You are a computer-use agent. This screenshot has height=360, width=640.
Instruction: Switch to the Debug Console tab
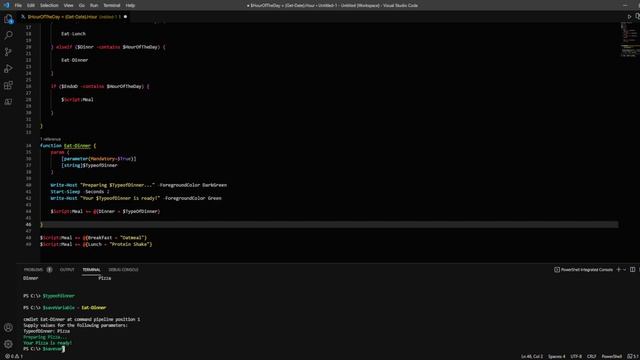(x=123, y=269)
